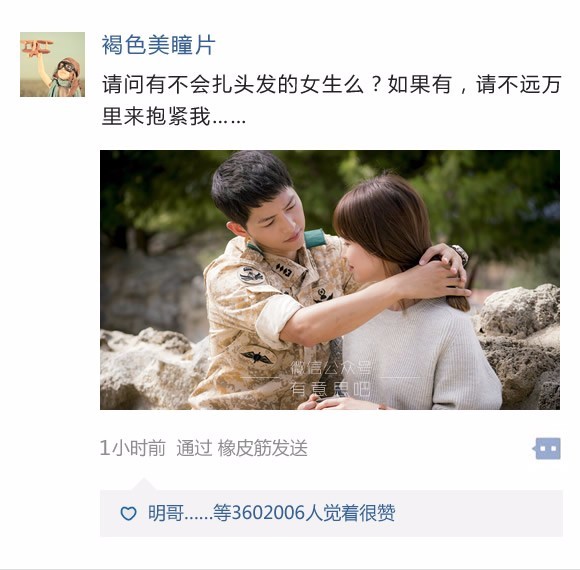
Task: Click the 有意思吧 watermark on photo
Action: [330, 389]
